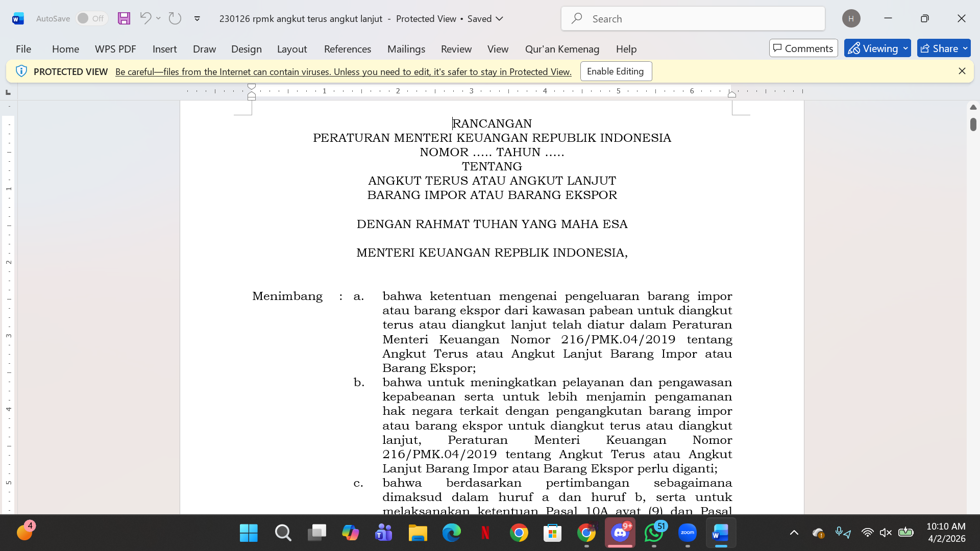Open Discord from the taskbar

pos(620,533)
